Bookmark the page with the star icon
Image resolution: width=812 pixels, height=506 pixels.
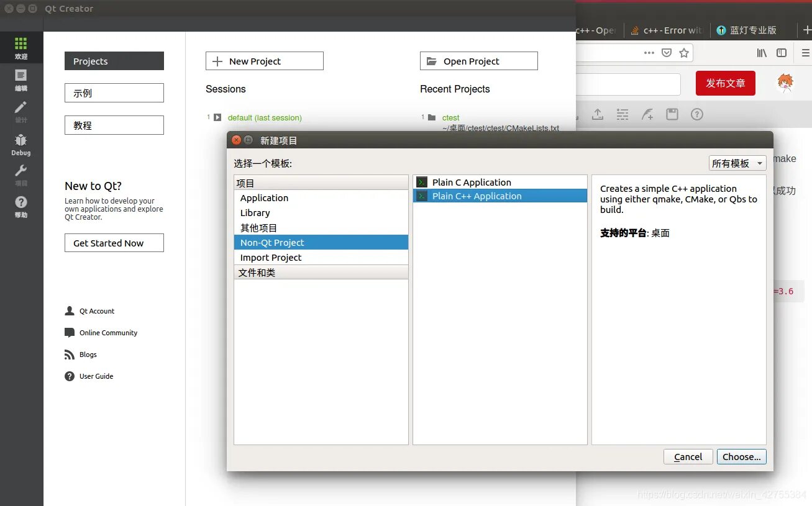684,53
